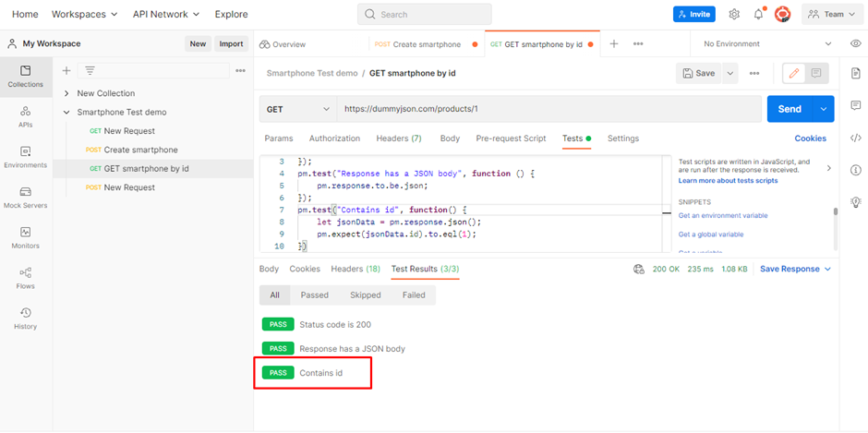The width and height of the screenshot is (868, 433).
Task: Collapse the Smartphone Test demo collection
Action: [66, 113]
